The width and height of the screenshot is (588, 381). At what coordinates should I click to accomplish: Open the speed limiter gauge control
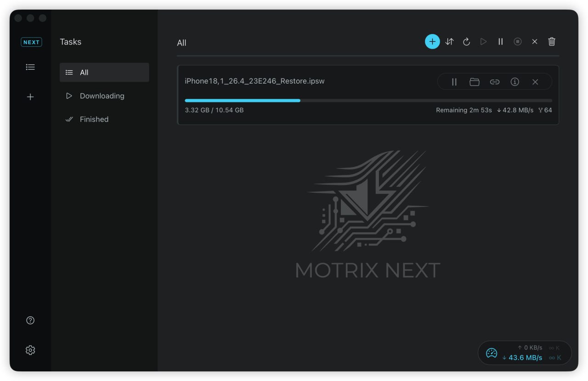(x=492, y=353)
